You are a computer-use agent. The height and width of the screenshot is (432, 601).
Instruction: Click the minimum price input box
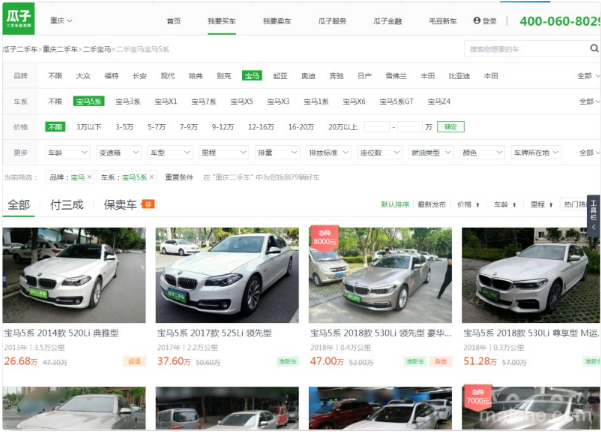[x=377, y=127]
